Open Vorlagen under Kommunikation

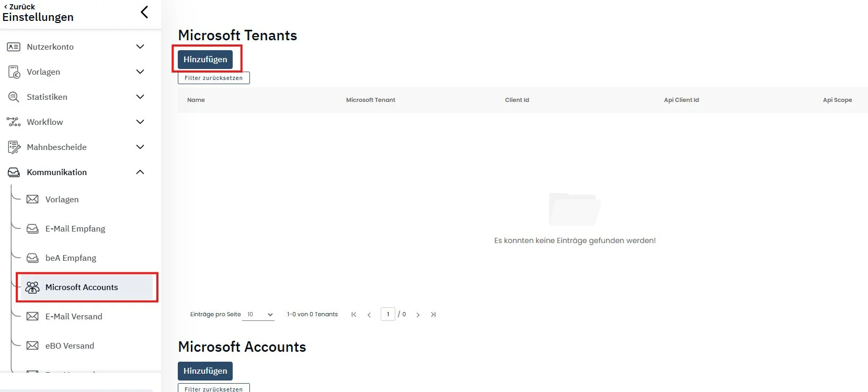62,199
